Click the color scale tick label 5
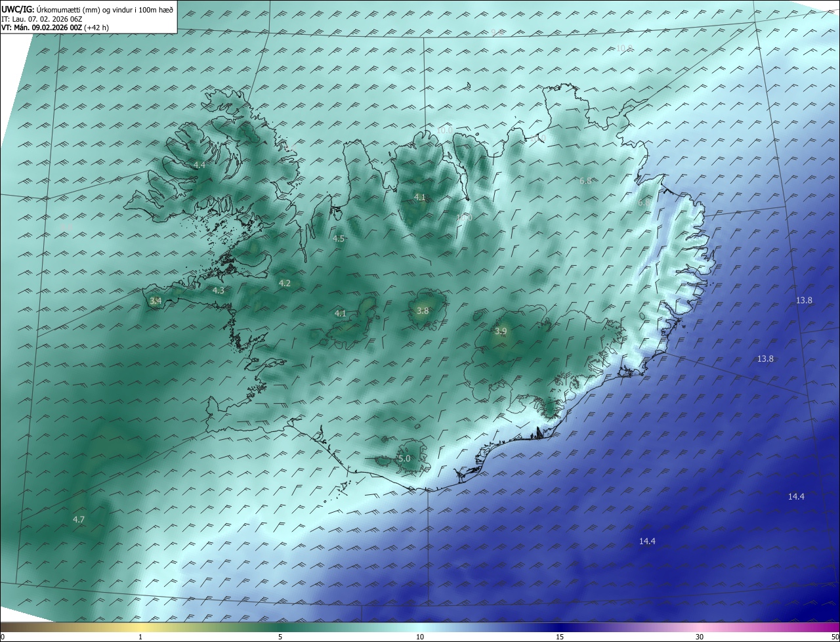The width and height of the screenshot is (840, 642). (280, 637)
